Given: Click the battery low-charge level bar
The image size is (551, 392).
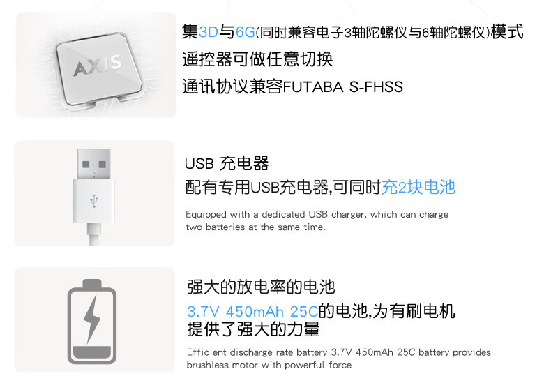Looking at the screenshot, I should (x=92, y=352).
